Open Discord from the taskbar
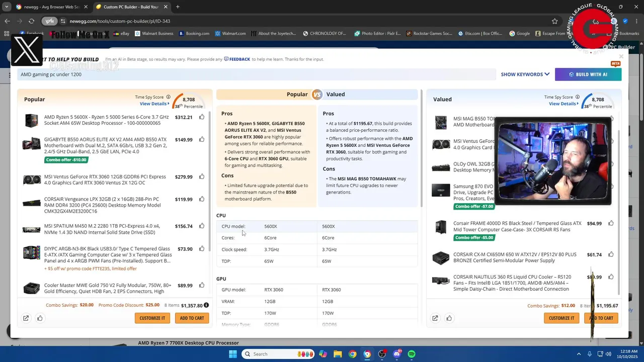The image size is (644, 362). click(396, 354)
